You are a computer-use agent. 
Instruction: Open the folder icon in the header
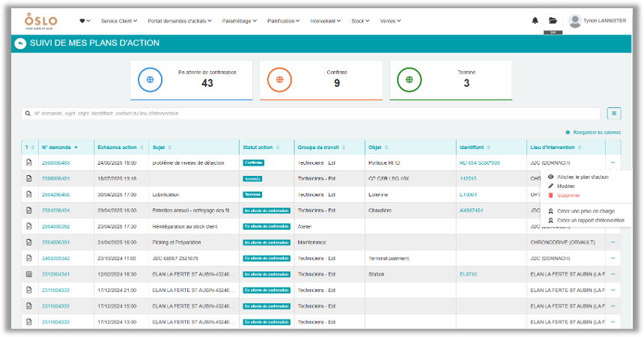point(553,21)
